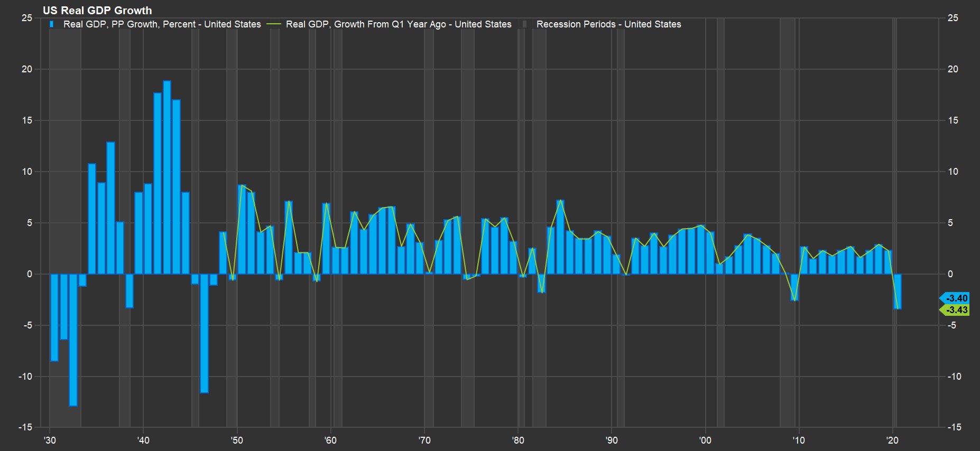Click the blue -3.40 value tag
This screenshot has height=451, width=980.
[x=954, y=298]
